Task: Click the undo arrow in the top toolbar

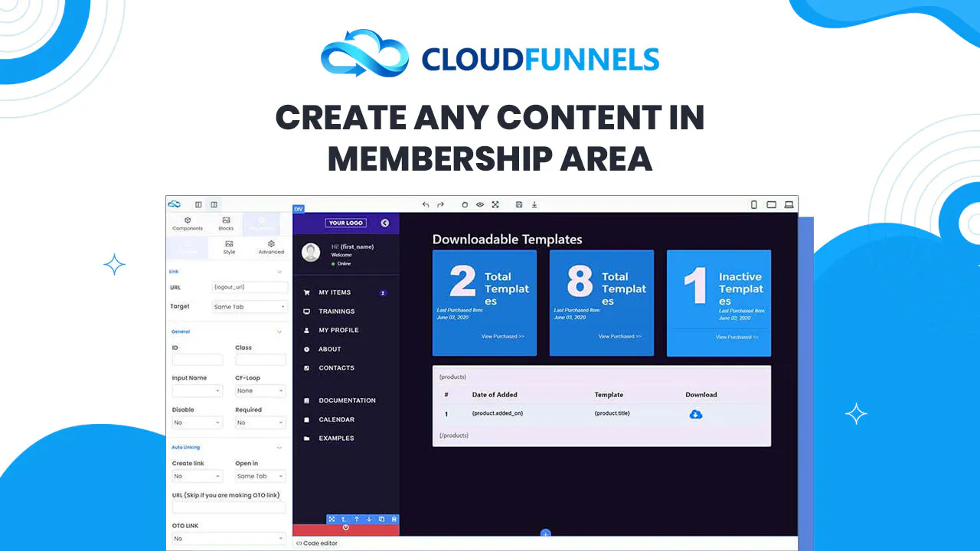Action: coord(426,204)
